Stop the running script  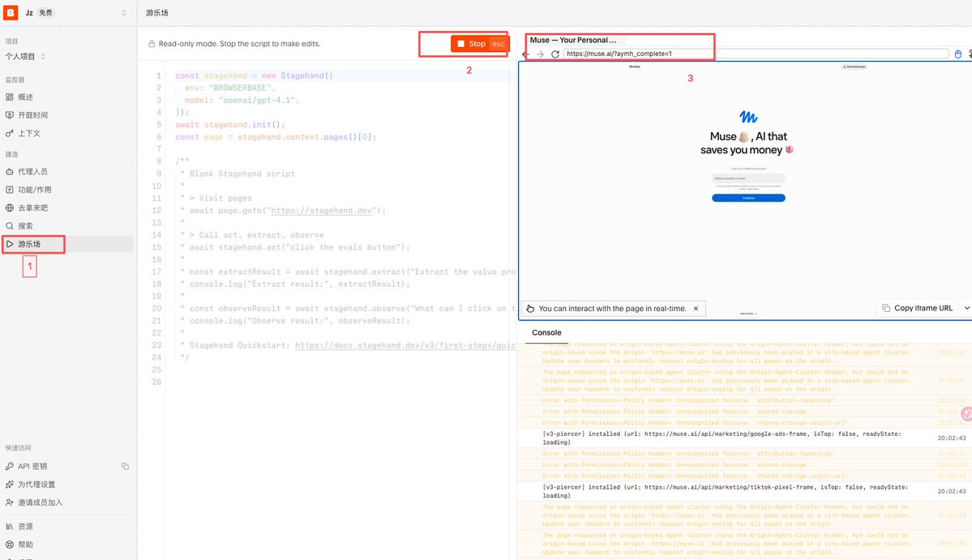point(479,44)
